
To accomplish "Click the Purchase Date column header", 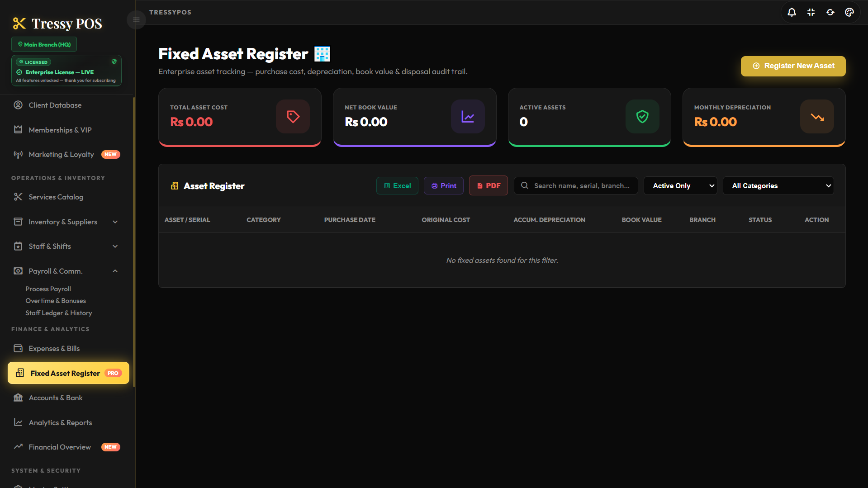I will (x=350, y=220).
